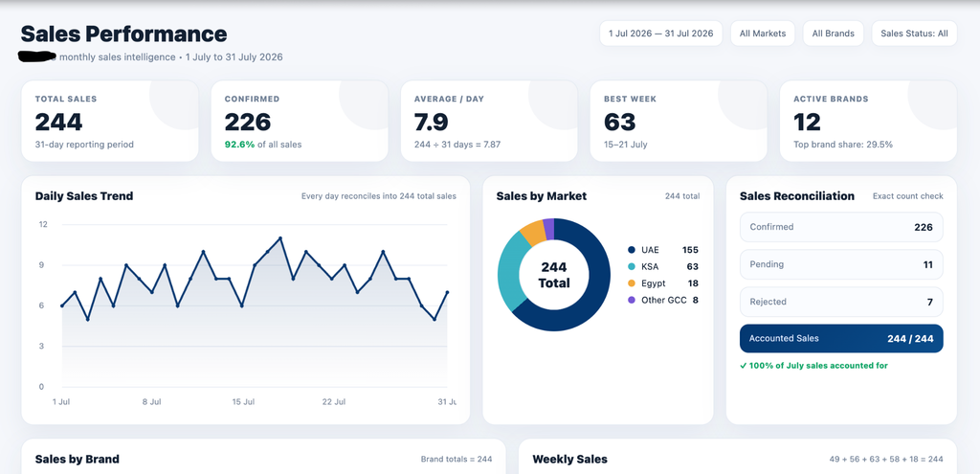Click the Accounted Sales 244 / 244 bar
Screen dimensions: 980x474
pos(841,339)
